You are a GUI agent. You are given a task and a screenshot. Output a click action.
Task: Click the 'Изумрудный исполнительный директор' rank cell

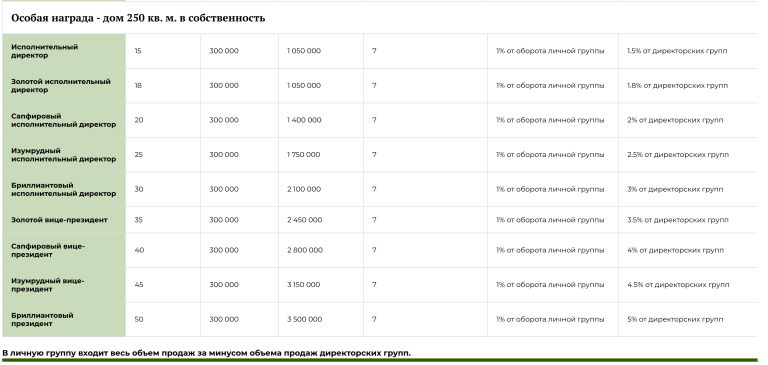click(64, 155)
